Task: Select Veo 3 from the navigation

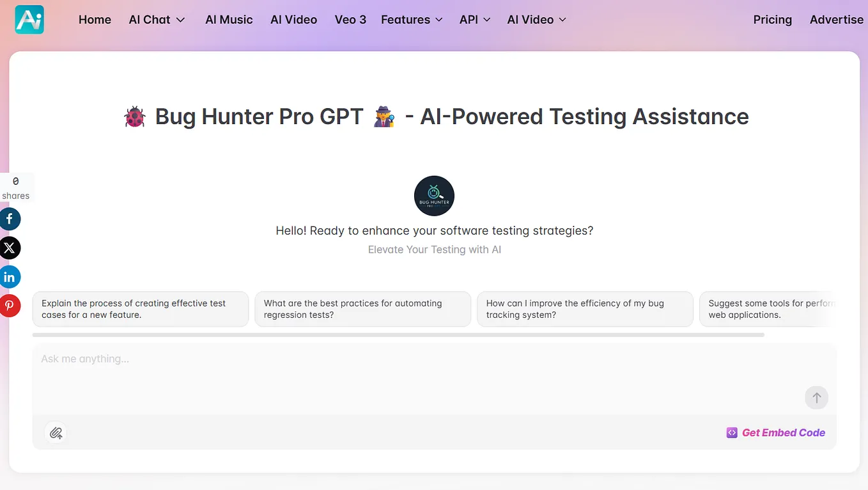Action: tap(350, 20)
